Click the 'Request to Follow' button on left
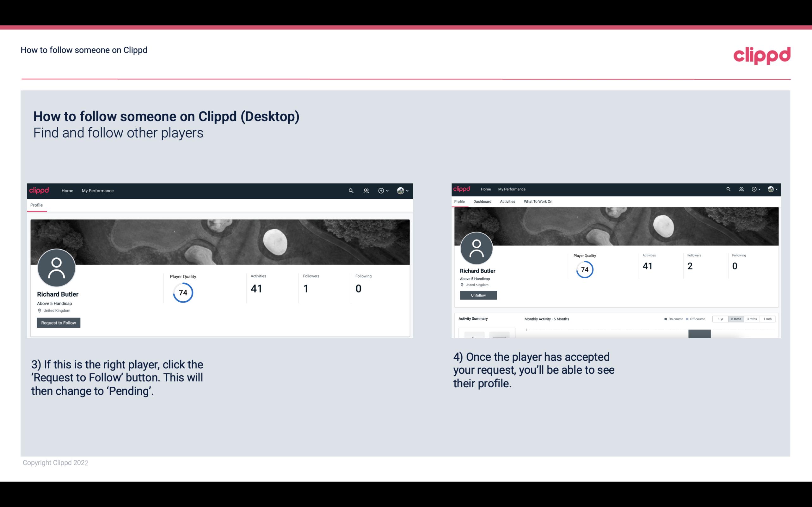The image size is (812, 507). click(58, 323)
